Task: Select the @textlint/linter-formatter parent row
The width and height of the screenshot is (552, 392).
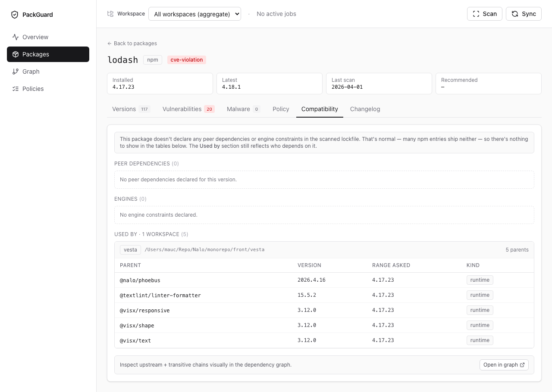Action: [324, 295]
